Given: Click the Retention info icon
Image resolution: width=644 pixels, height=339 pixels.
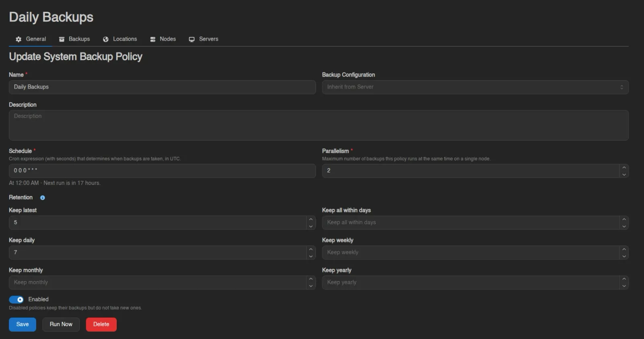Looking at the screenshot, I should 43,198.
